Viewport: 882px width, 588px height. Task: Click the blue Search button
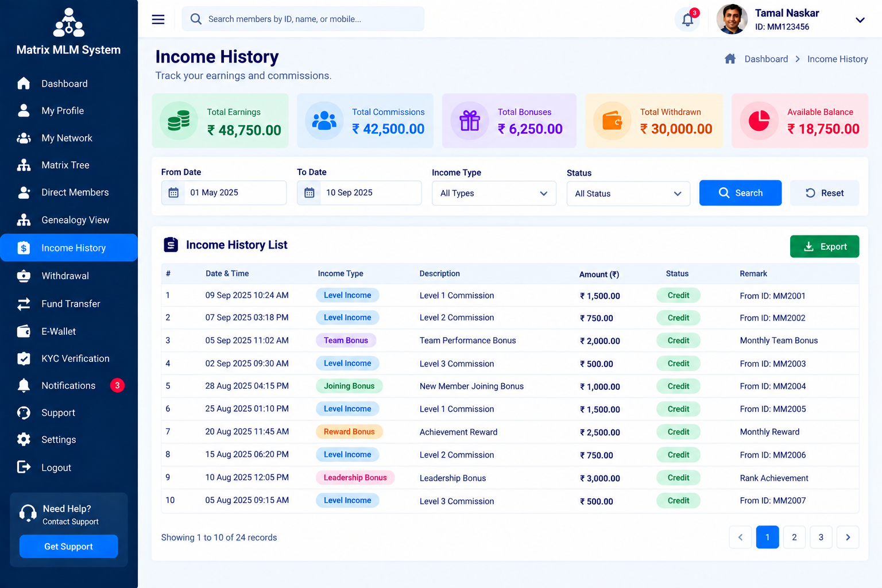740,193
